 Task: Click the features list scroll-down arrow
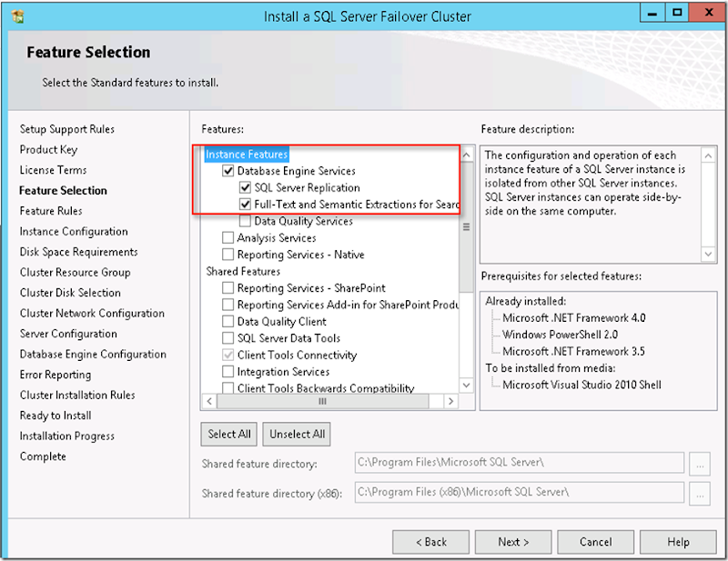click(467, 386)
